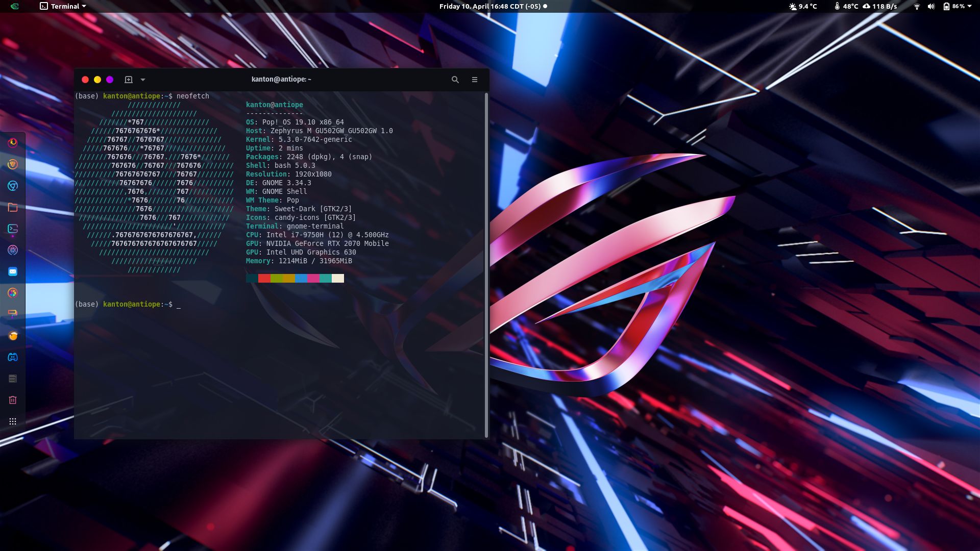Start a search in the terminal header

[x=455, y=80]
